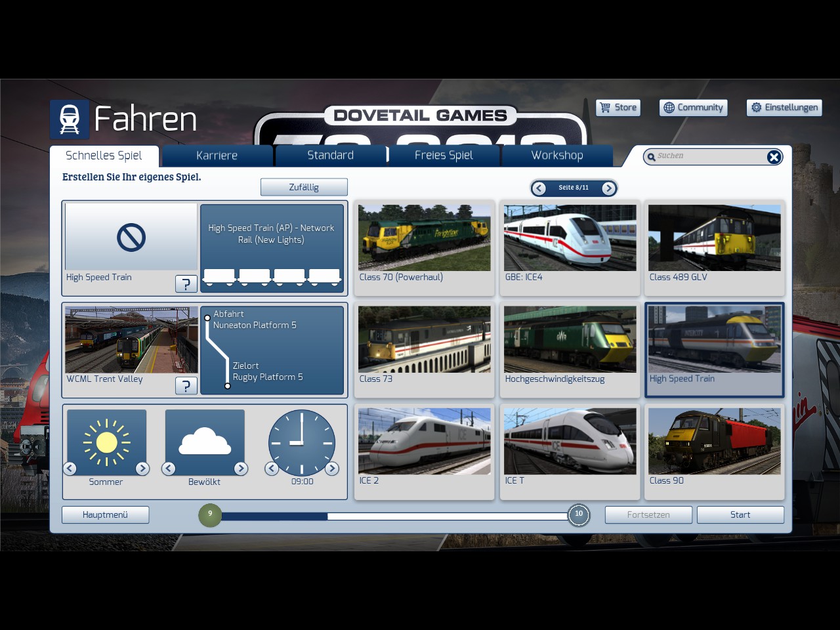
Task: Choose the Class 70 (Powerhaul) thumbnail
Action: pos(424,238)
